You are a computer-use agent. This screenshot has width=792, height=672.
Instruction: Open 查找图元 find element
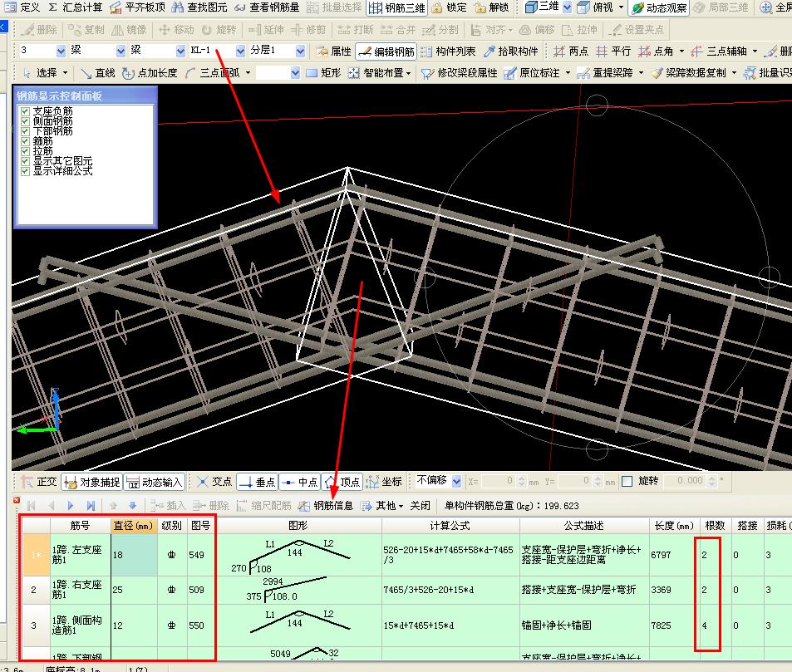(199, 7)
